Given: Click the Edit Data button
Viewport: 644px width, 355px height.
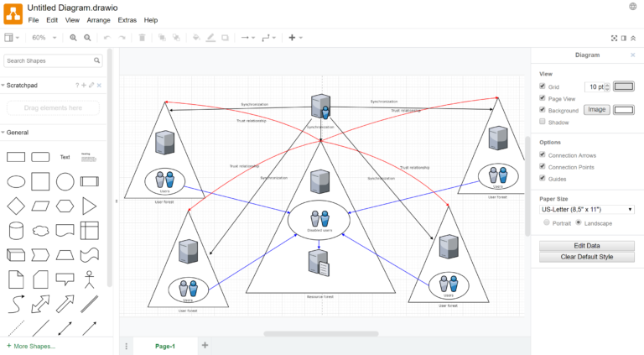Looking at the screenshot, I should pyautogui.click(x=586, y=245).
